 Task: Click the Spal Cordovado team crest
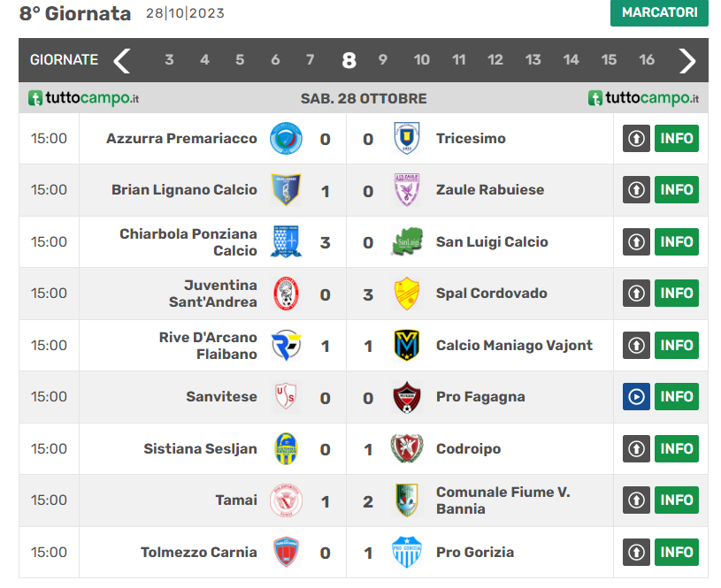click(407, 294)
